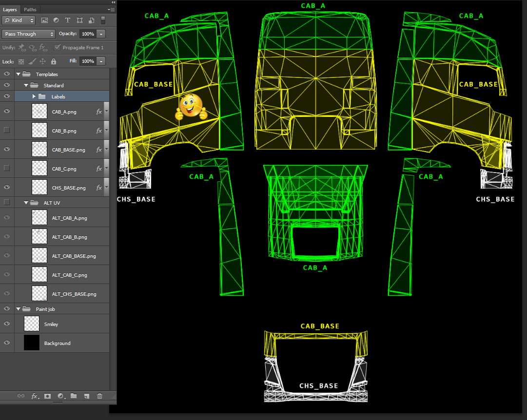Create new adjustment layer icon
This screenshot has width=527, height=420.
(61, 396)
